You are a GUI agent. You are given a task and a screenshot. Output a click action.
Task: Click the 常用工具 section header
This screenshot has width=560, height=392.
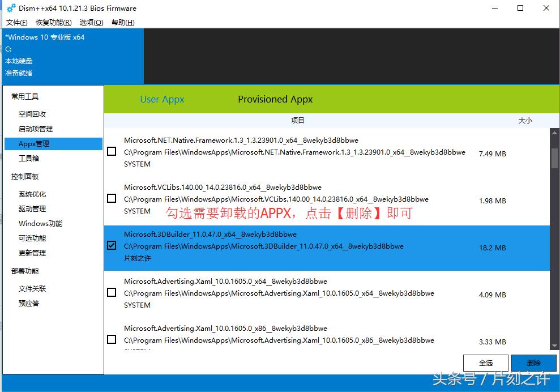(25, 96)
